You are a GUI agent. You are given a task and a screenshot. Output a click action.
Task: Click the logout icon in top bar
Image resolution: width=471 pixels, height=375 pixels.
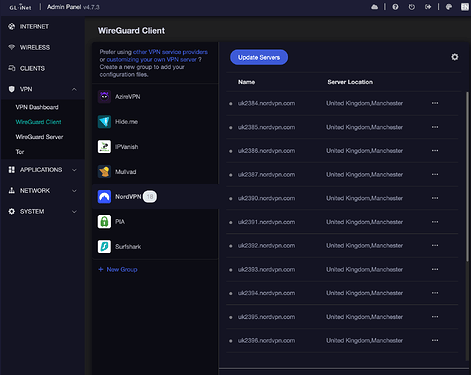428,7
